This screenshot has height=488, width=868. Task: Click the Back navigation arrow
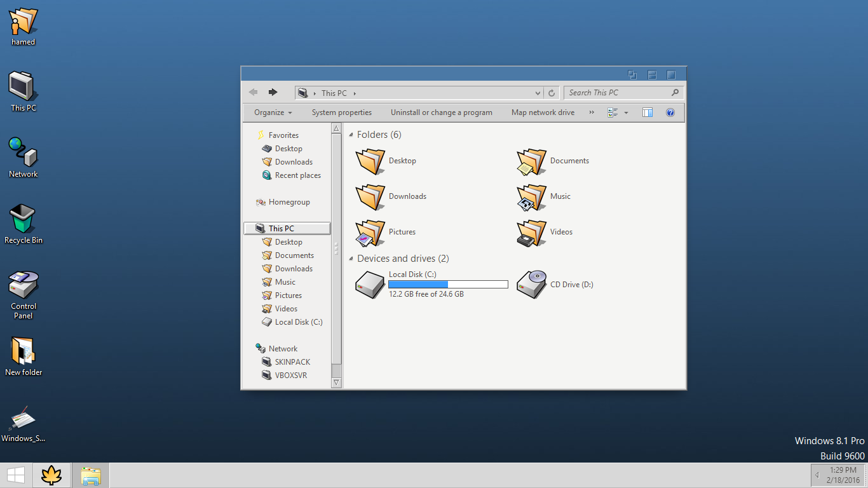pos(254,92)
